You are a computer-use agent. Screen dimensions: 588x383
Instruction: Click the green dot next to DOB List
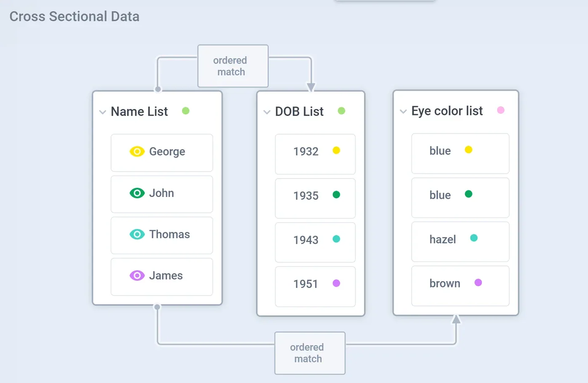(342, 111)
